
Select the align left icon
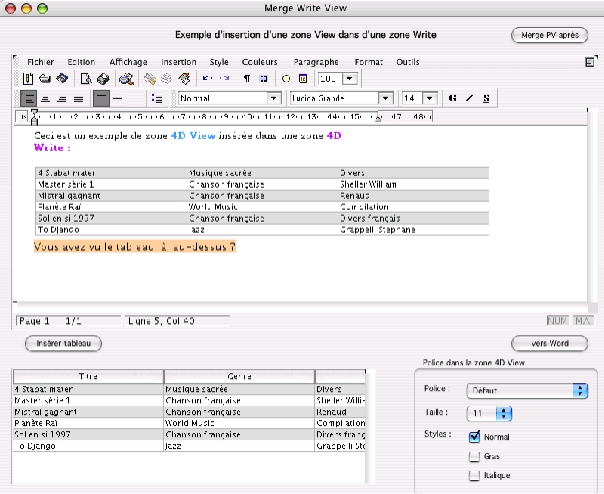(x=28, y=99)
